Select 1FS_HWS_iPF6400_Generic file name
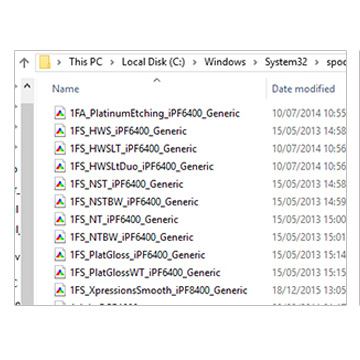The image size is (360, 360). [128, 131]
